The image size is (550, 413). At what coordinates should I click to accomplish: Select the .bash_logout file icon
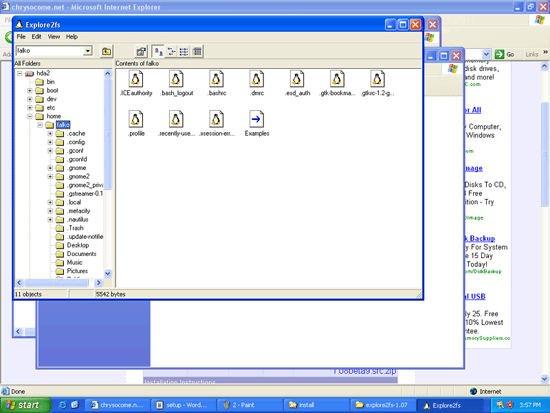tap(176, 79)
